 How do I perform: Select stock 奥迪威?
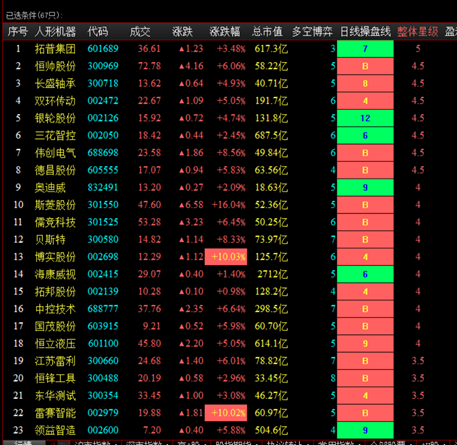coord(50,188)
